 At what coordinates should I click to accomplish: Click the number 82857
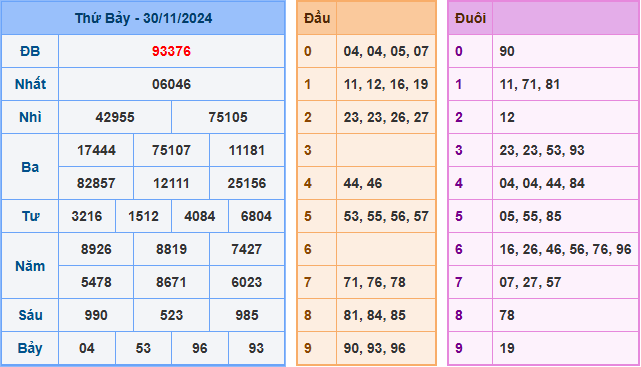pyautogui.click(x=96, y=183)
